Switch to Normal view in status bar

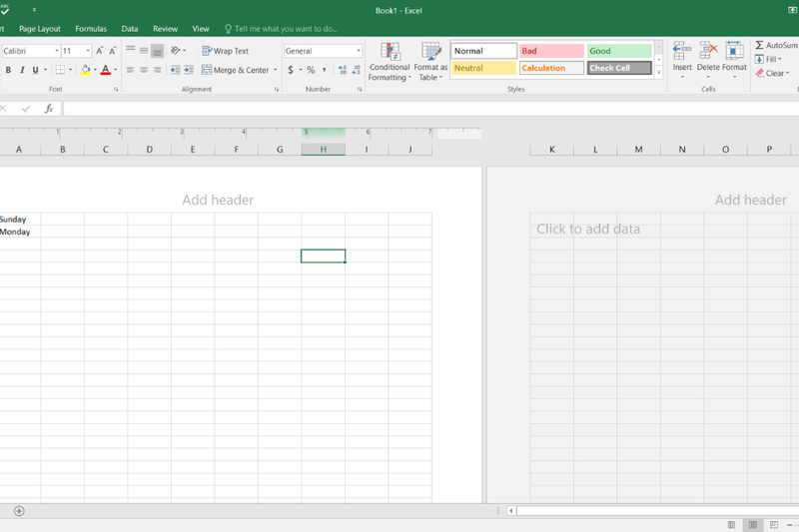pyautogui.click(x=731, y=525)
